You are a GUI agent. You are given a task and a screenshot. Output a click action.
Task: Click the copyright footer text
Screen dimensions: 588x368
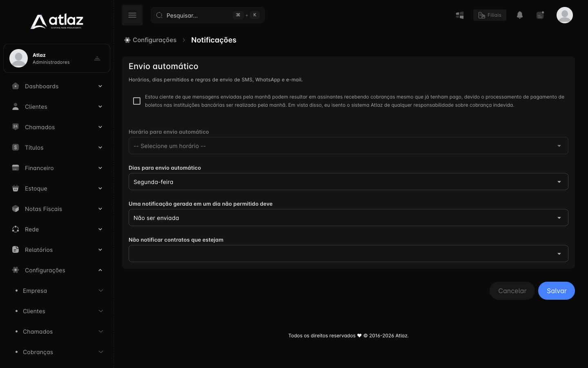pos(348,336)
